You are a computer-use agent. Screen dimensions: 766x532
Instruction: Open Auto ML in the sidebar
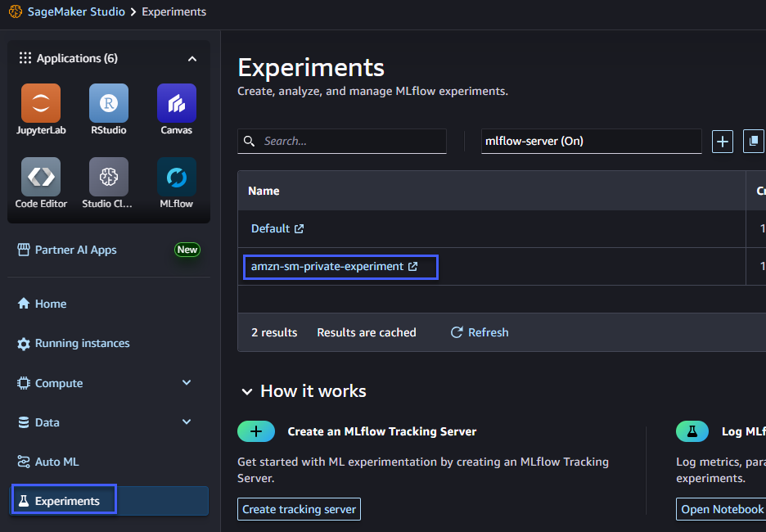(56, 462)
